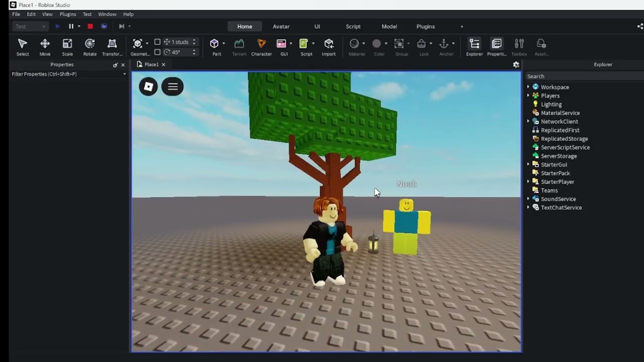
Task: Open the Toolbox panel
Action: [x=519, y=47]
